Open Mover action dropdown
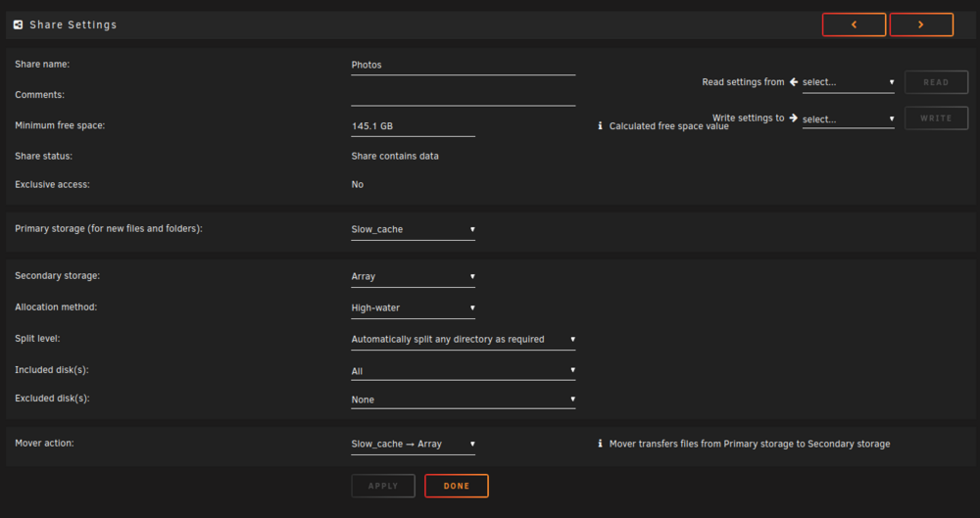 [x=414, y=444]
